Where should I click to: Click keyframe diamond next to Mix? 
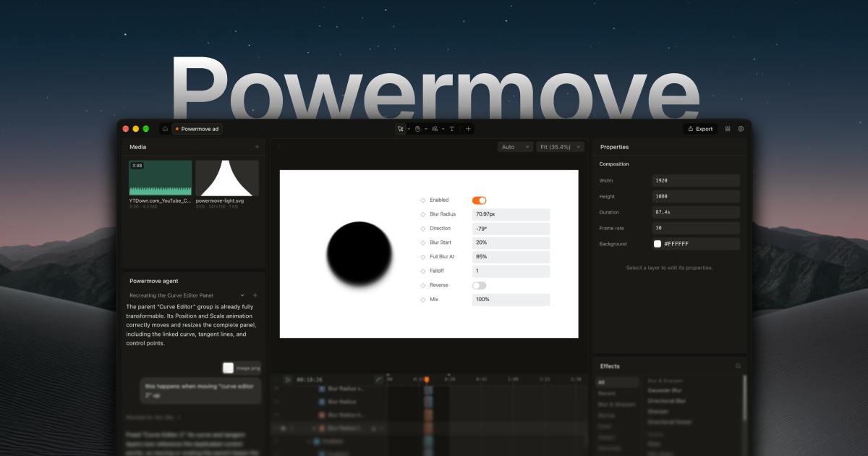tap(423, 300)
